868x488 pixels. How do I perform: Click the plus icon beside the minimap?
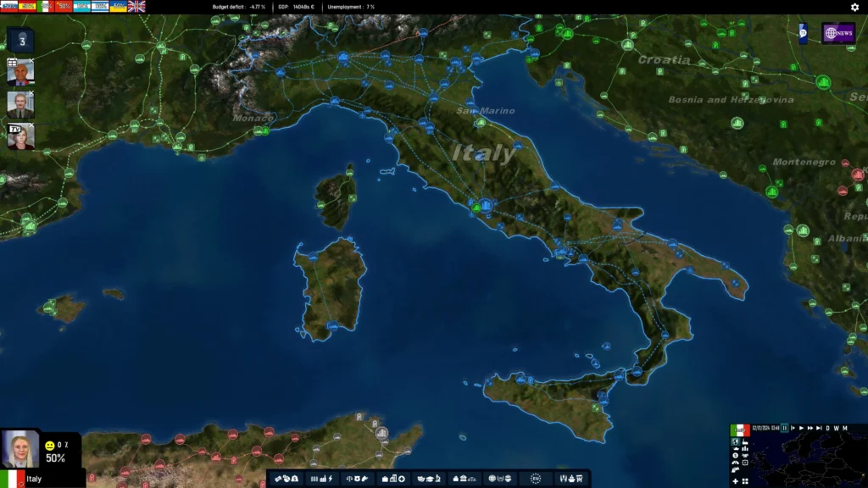coord(735,481)
